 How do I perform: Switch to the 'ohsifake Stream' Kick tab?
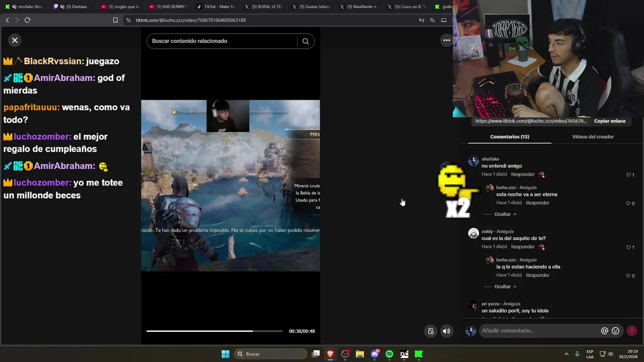click(x=24, y=7)
